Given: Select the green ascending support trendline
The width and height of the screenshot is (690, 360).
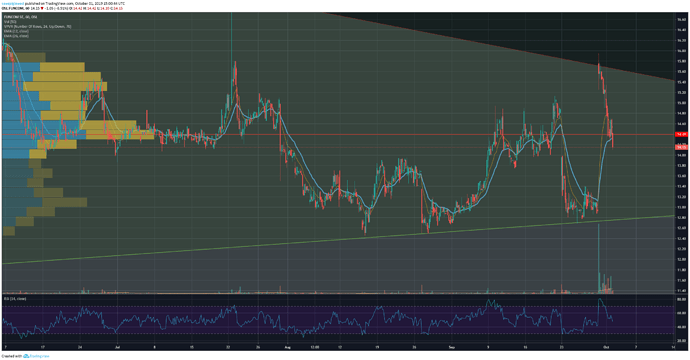Looking at the screenshot, I should coord(338,239).
